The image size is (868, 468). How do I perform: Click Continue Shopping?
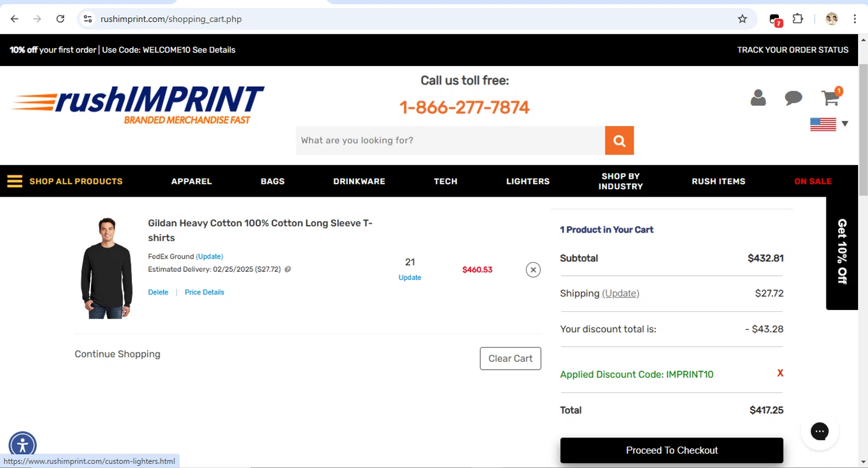(x=117, y=354)
